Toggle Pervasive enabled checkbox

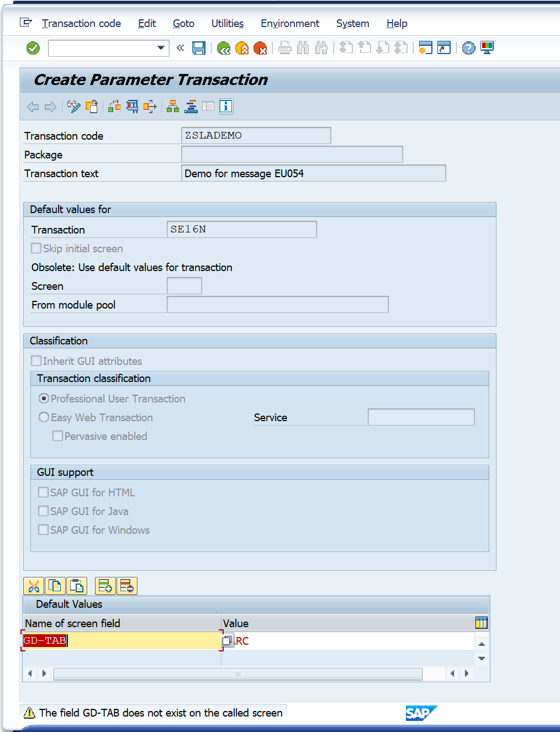(57, 436)
